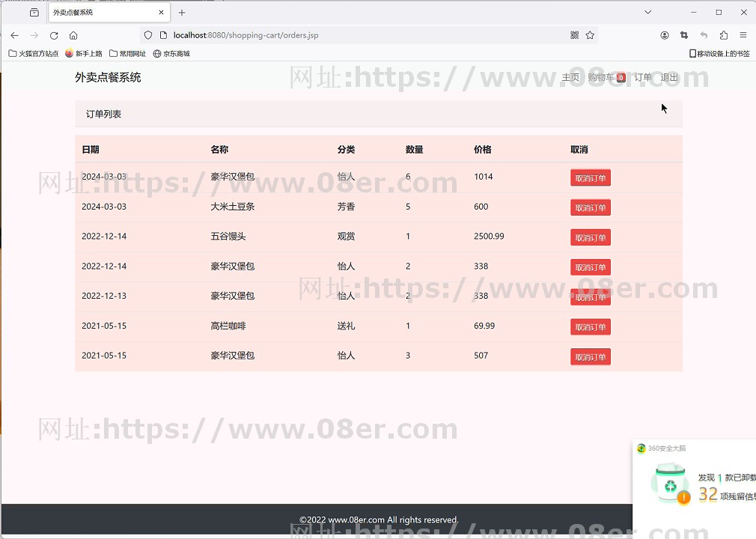Image resolution: width=756 pixels, height=539 pixels.
Task: Expand the list all tabs chevron
Action: (x=648, y=13)
